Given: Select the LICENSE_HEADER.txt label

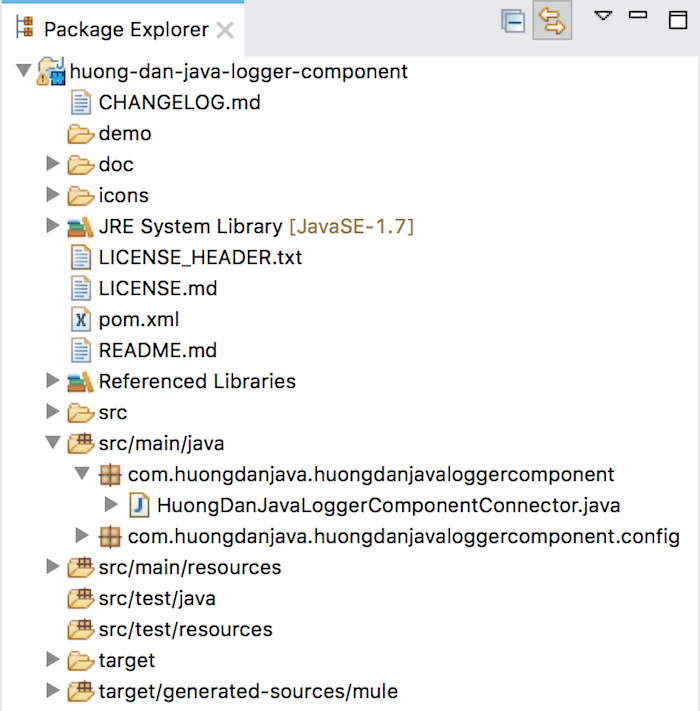Looking at the screenshot, I should pos(200,258).
